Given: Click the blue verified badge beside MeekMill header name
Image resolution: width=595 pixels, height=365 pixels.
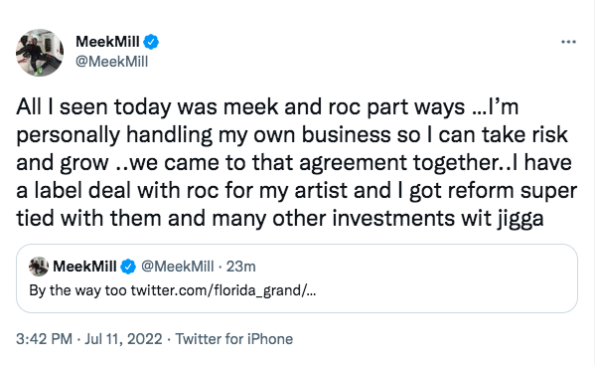Looking at the screenshot, I should [151, 42].
